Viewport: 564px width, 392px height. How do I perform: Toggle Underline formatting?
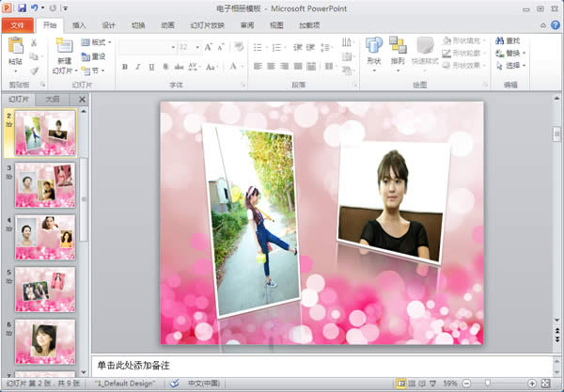click(150, 67)
